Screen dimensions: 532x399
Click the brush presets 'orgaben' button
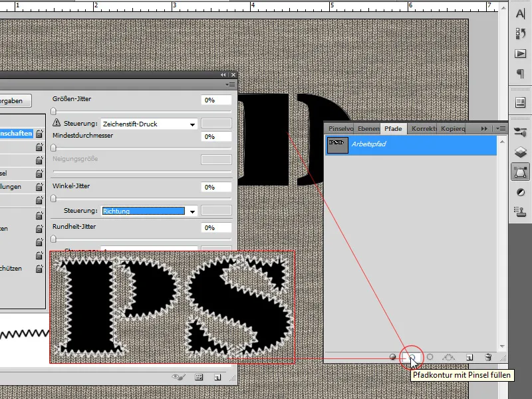(x=15, y=101)
